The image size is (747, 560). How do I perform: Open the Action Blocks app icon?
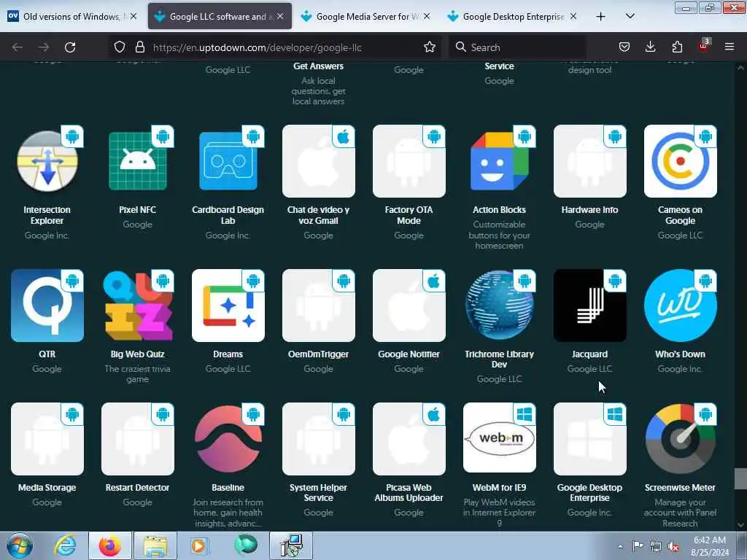[499, 161]
